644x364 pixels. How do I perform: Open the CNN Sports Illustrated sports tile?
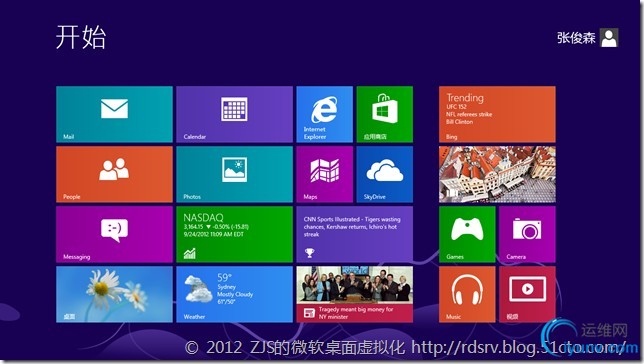coord(355,234)
